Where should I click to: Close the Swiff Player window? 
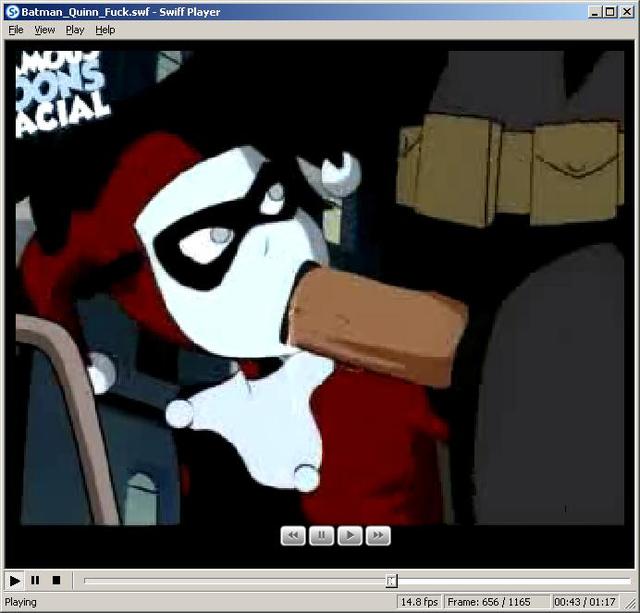tap(627, 12)
